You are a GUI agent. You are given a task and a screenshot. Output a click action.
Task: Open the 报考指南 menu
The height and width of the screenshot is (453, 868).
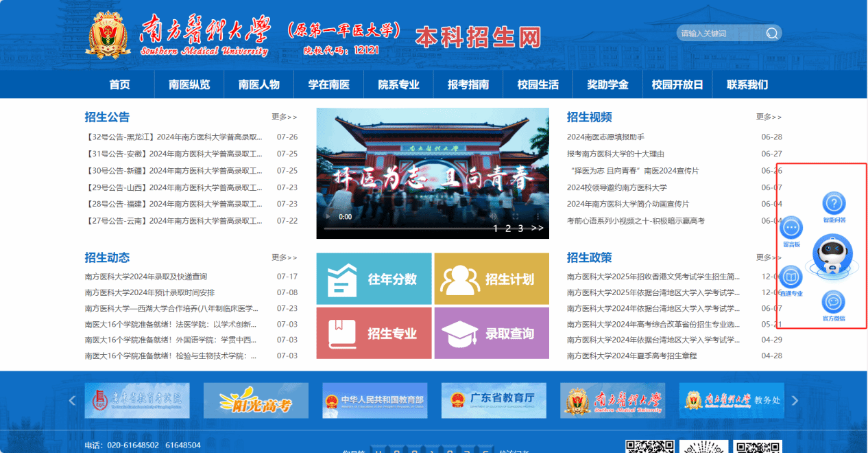pyautogui.click(x=468, y=84)
